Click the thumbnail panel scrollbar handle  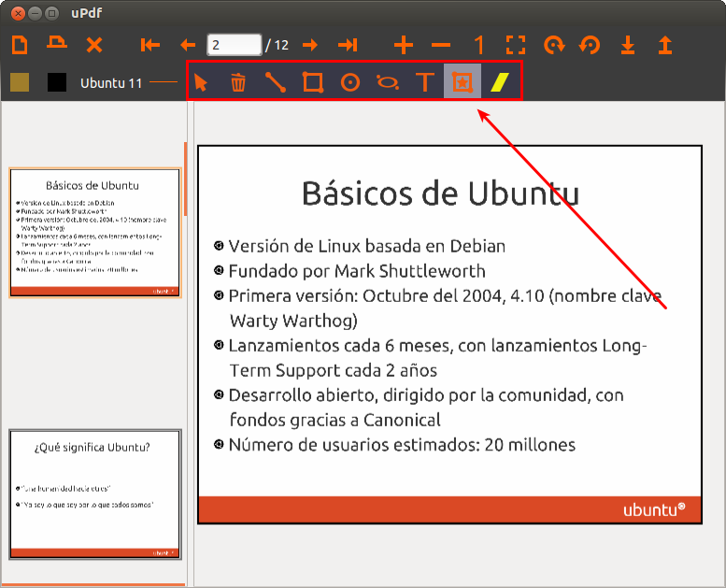pos(185,179)
